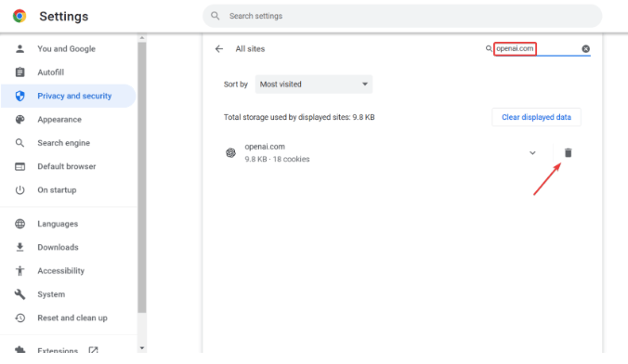
Task: Open the Sort by Most visited dropdown
Action: point(314,84)
